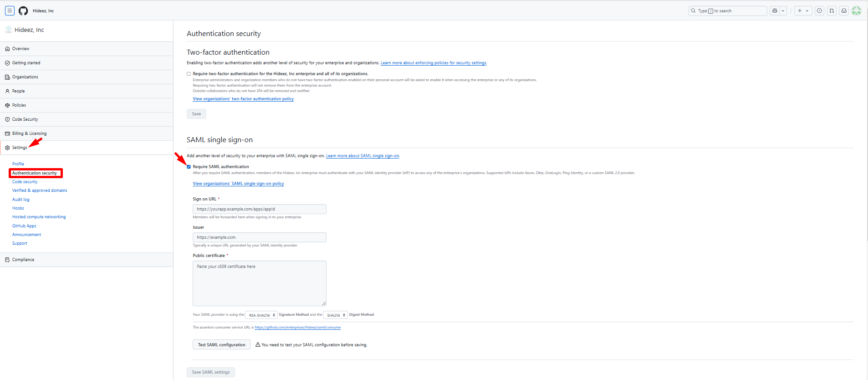The width and height of the screenshot is (868, 380).
Task: Focus the Public certificate text area
Action: point(259,283)
